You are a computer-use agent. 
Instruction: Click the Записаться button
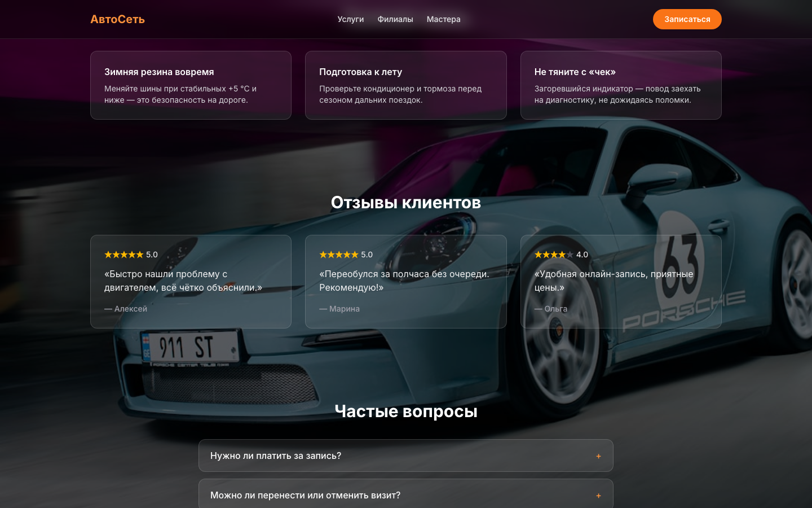687,19
